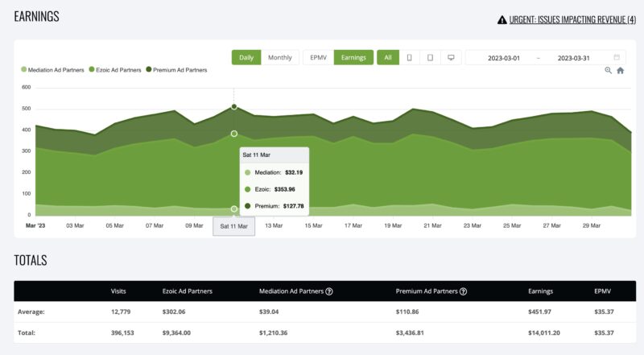Open the calendar icon in date range
This screenshot has height=355, width=644.
coord(617,57)
